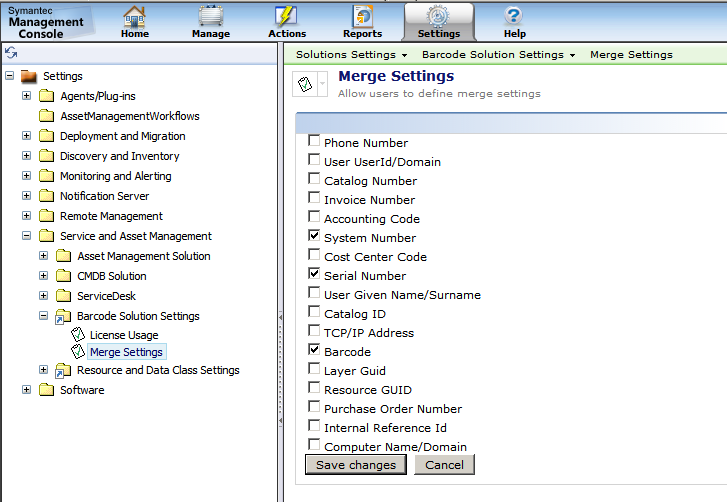
Task: Select ServiceDesk in the tree
Action: pyautogui.click(x=106, y=296)
